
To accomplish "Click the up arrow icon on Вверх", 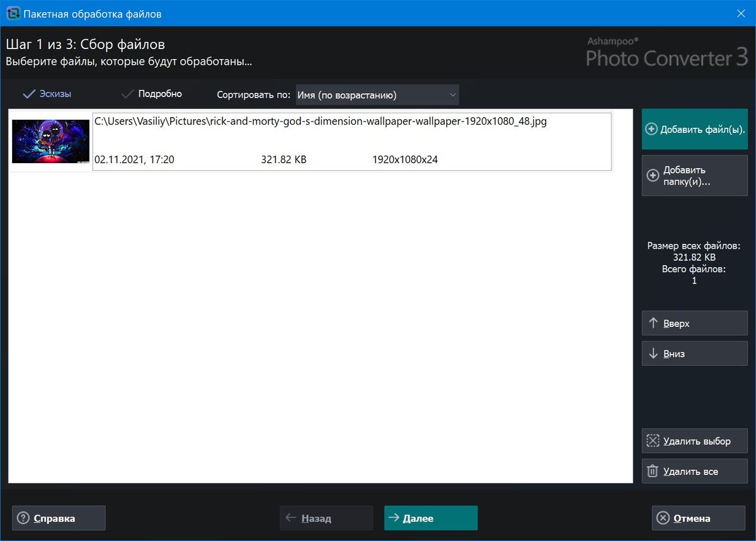I will tap(653, 323).
